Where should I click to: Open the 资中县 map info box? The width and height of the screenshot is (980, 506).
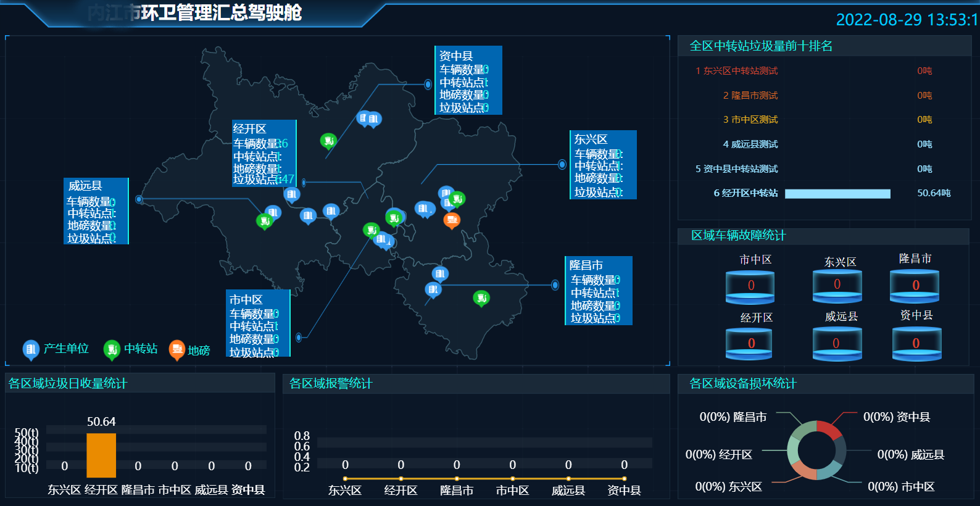pos(468,80)
